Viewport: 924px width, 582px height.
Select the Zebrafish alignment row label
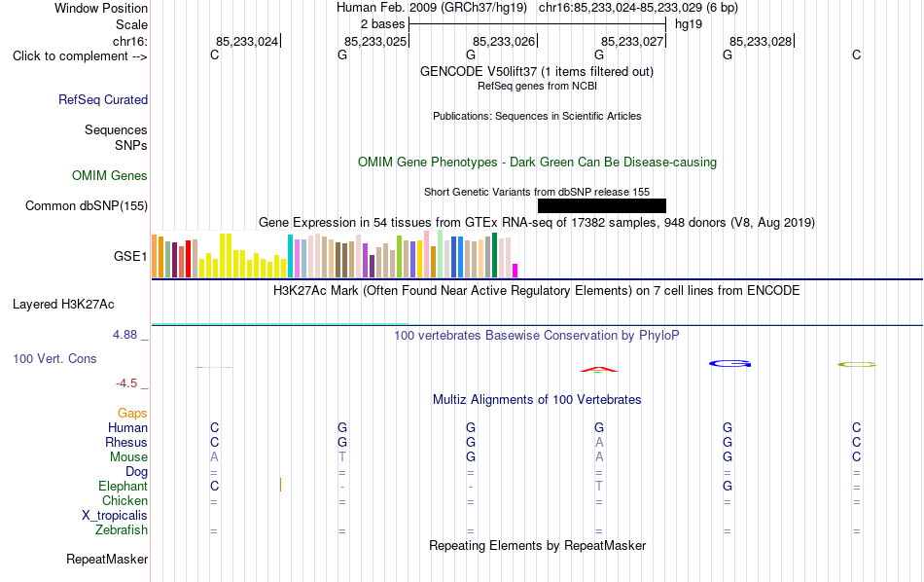[x=122, y=529]
